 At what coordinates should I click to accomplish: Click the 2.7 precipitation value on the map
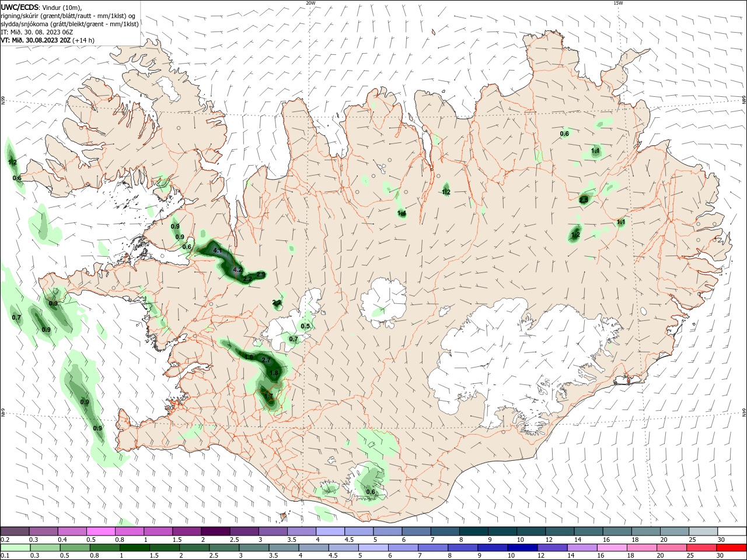266,360
